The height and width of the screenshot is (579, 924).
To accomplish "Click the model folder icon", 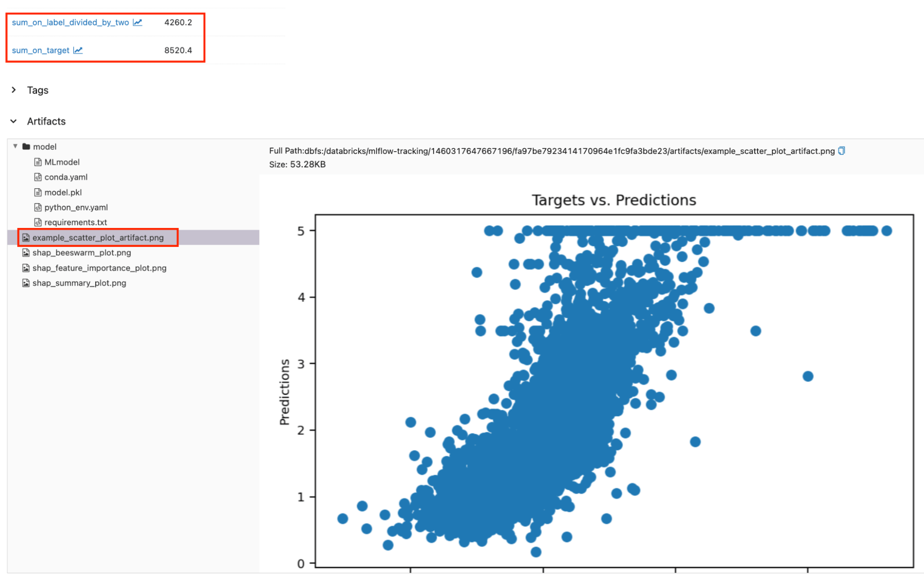I will click(x=26, y=147).
